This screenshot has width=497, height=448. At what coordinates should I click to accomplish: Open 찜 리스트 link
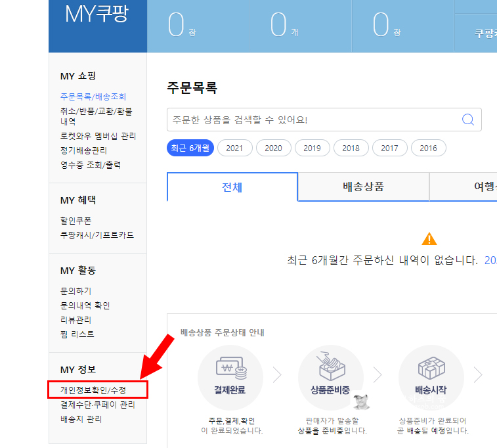pos(77,334)
